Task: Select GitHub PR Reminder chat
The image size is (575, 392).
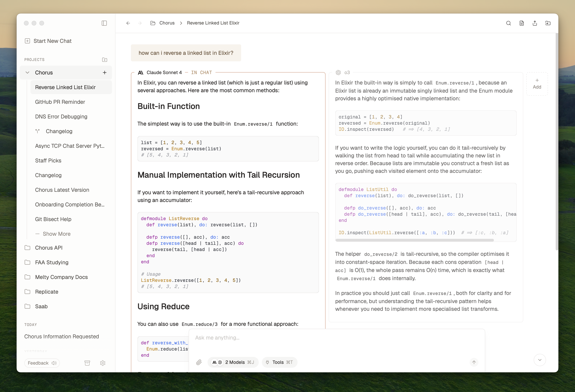Action: click(x=60, y=102)
